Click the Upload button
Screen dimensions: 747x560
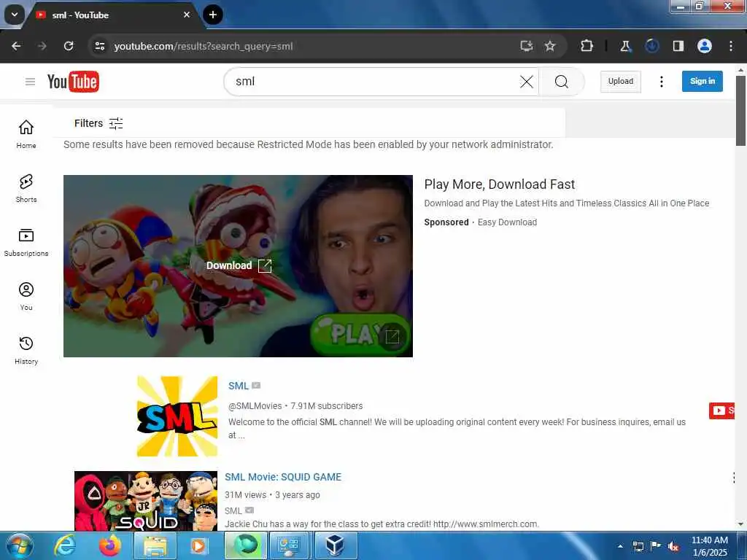coord(621,82)
